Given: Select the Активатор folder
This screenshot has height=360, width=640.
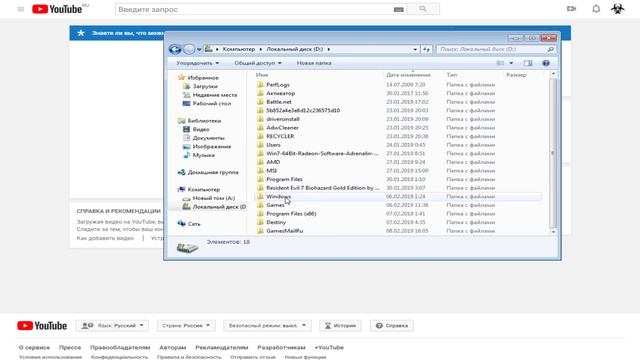Looking at the screenshot, I should [x=280, y=93].
